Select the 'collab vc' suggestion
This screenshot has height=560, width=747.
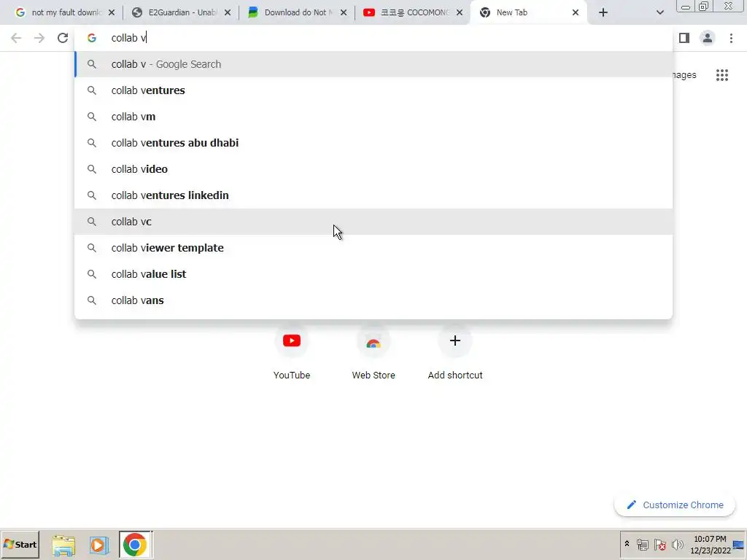[x=373, y=222]
